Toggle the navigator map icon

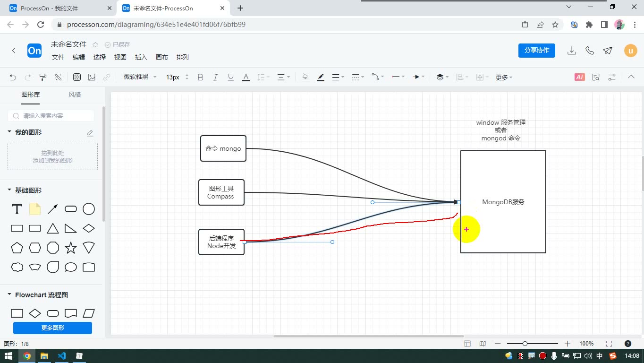pos(483,344)
